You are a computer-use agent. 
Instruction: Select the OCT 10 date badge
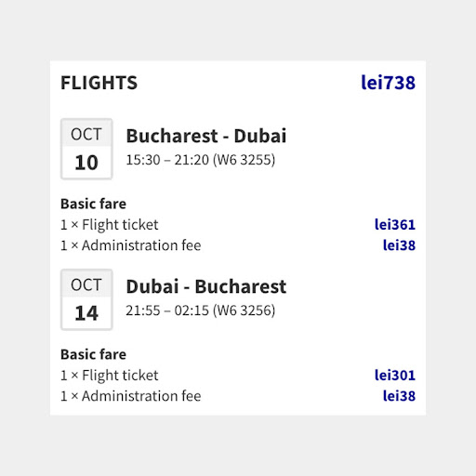coord(86,149)
